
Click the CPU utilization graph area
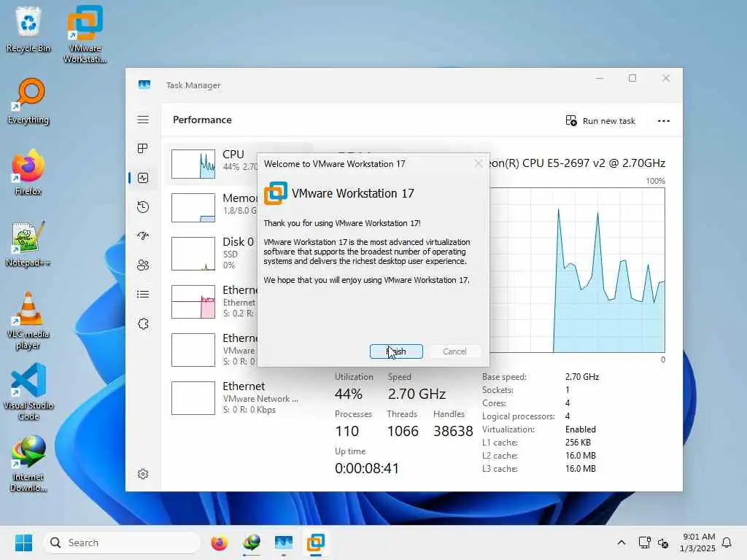tap(578, 270)
